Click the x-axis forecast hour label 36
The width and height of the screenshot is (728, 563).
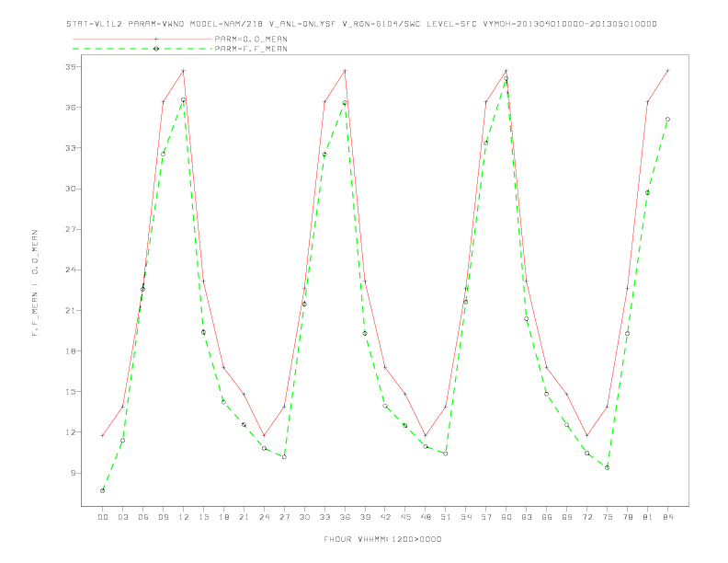coord(345,517)
